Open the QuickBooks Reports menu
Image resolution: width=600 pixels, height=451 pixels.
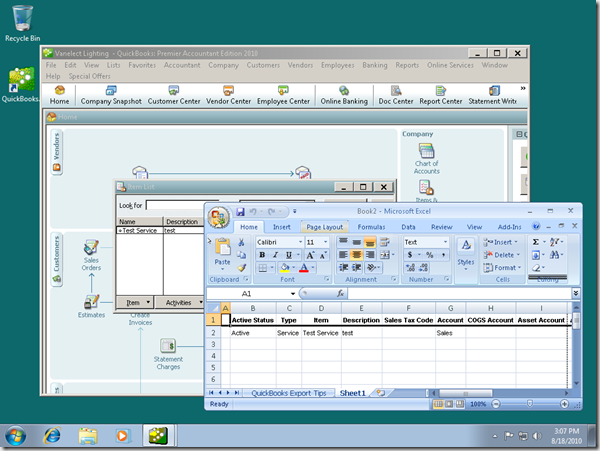(x=407, y=65)
